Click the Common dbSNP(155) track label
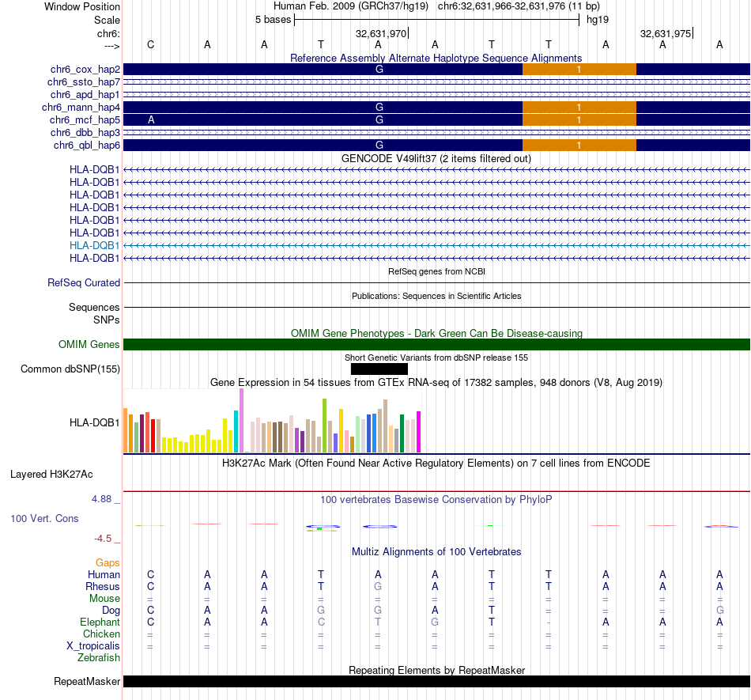The width and height of the screenshot is (751, 700). [x=70, y=369]
